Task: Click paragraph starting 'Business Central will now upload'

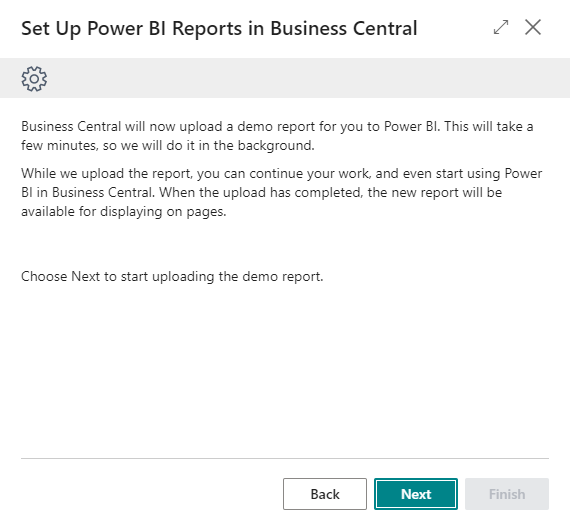Action: click(x=277, y=136)
